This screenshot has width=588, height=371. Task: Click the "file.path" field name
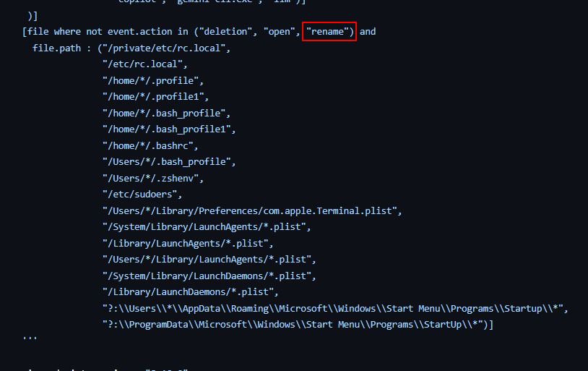coord(56,48)
